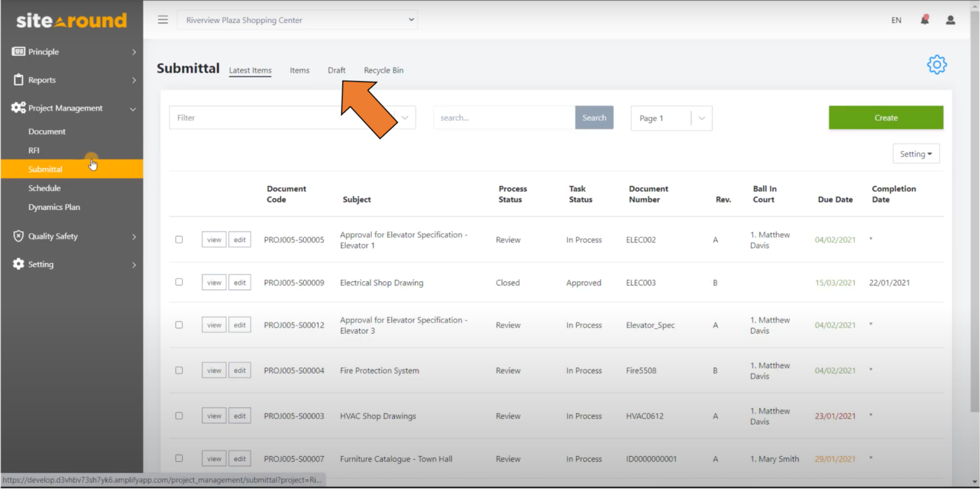The width and height of the screenshot is (980, 489).
Task: Click edit for PROJ005-S00007
Action: [239, 459]
